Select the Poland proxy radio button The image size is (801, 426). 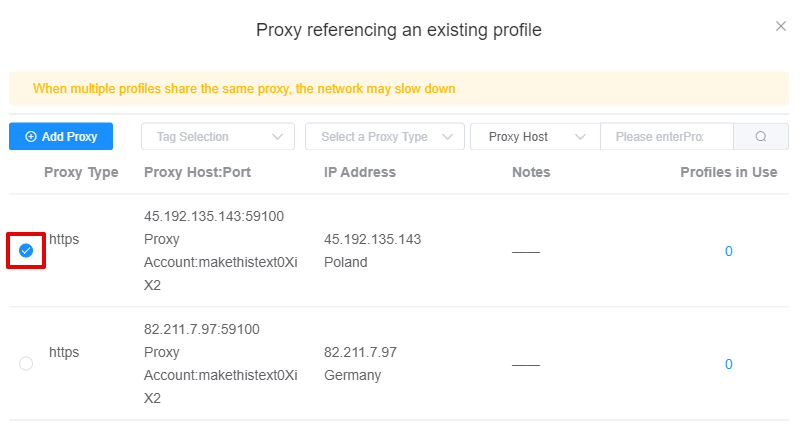point(26,250)
